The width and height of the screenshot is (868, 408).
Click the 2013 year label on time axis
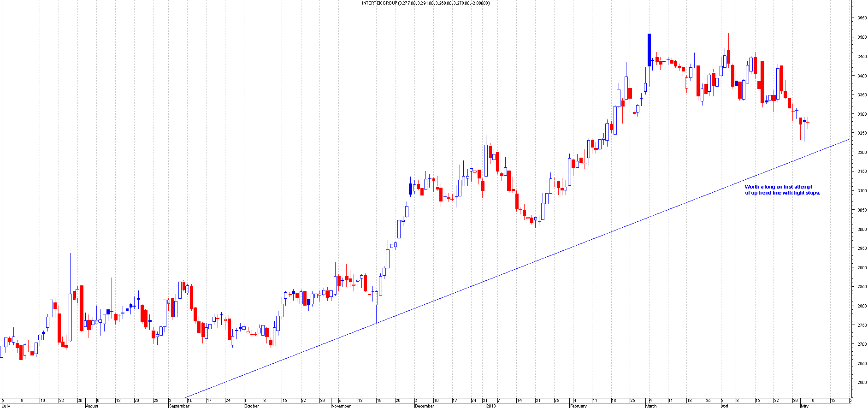pyautogui.click(x=491, y=406)
